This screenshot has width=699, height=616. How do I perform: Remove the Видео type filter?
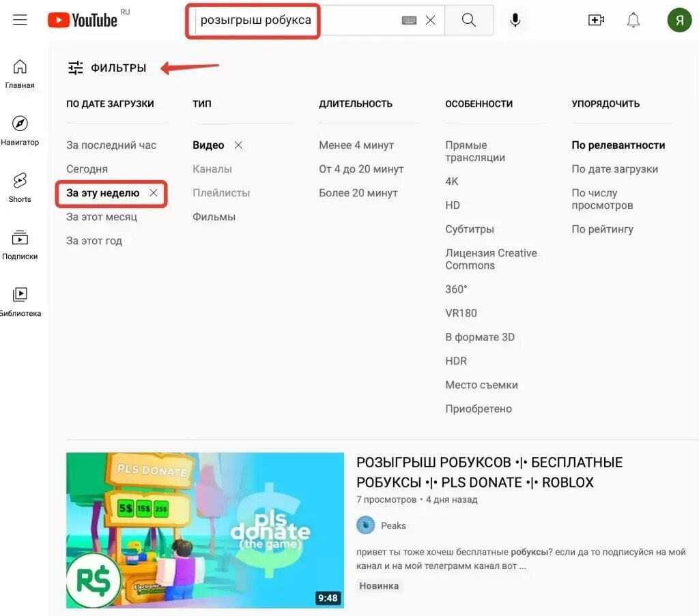point(238,145)
